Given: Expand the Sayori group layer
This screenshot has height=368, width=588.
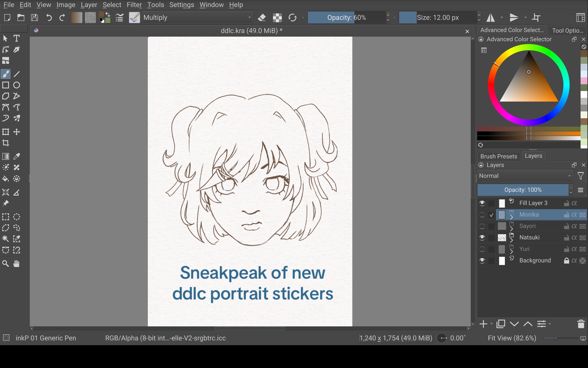Looking at the screenshot, I should click(511, 229).
